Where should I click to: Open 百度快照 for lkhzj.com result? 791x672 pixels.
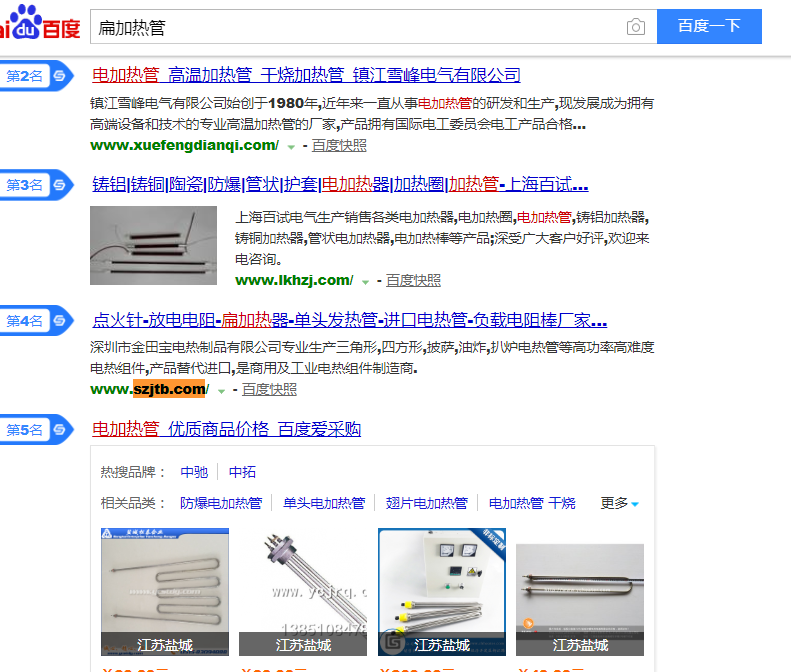(x=413, y=281)
